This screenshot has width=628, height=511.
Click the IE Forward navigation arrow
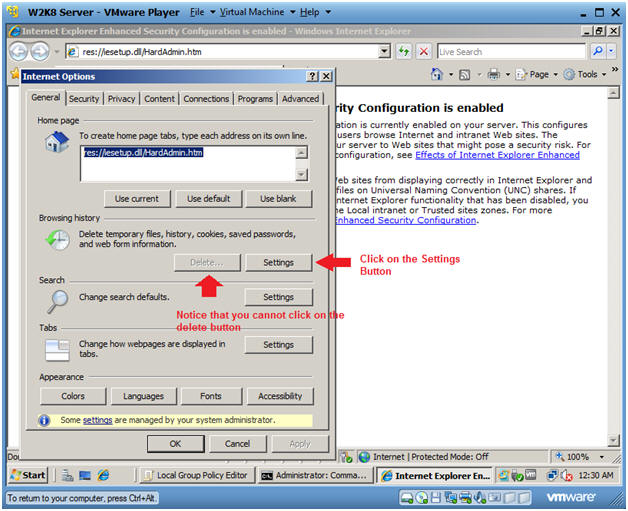pyautogui.click(x=40, y=52)
